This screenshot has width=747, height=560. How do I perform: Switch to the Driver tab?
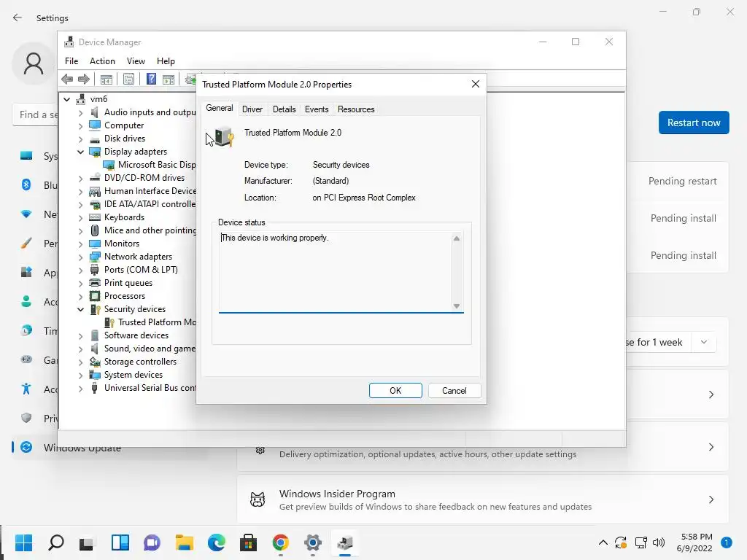(x=252, y=109)
